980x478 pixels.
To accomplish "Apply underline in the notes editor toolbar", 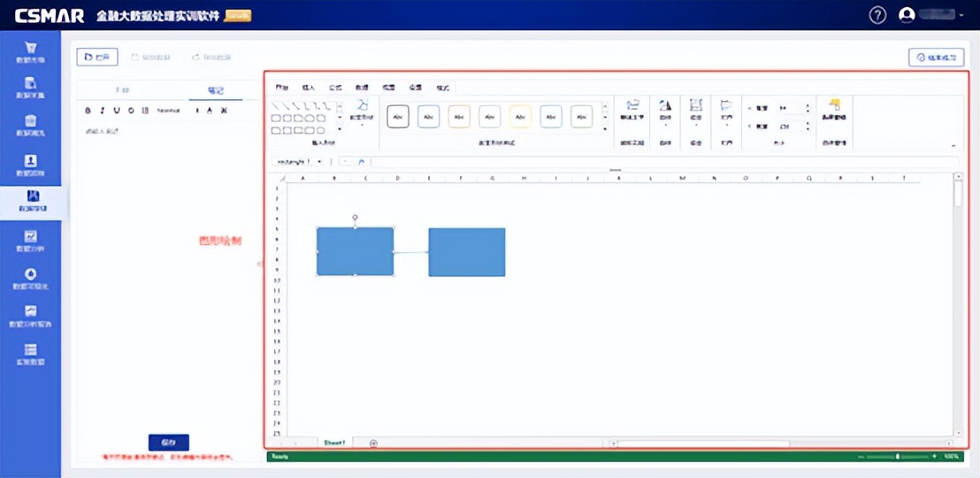I will click(x=116, y=110).
